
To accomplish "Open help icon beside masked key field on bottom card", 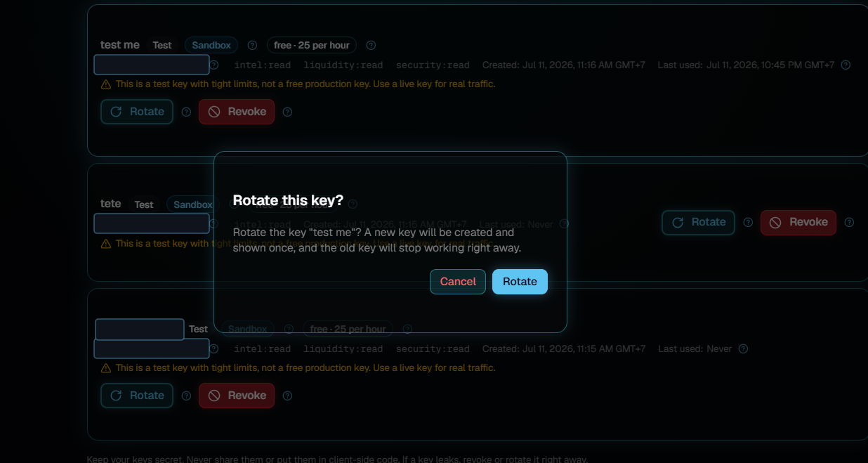I will (214, 348).
